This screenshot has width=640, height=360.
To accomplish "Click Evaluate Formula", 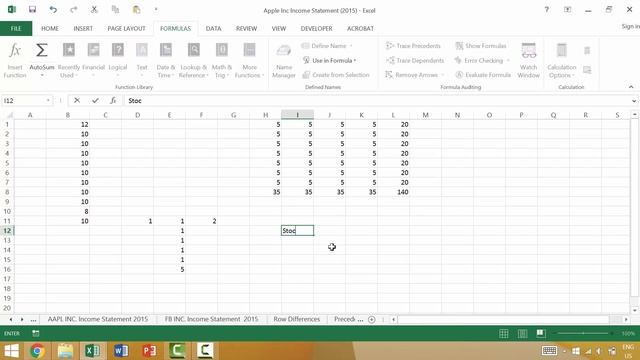I will tap(483, 75).
